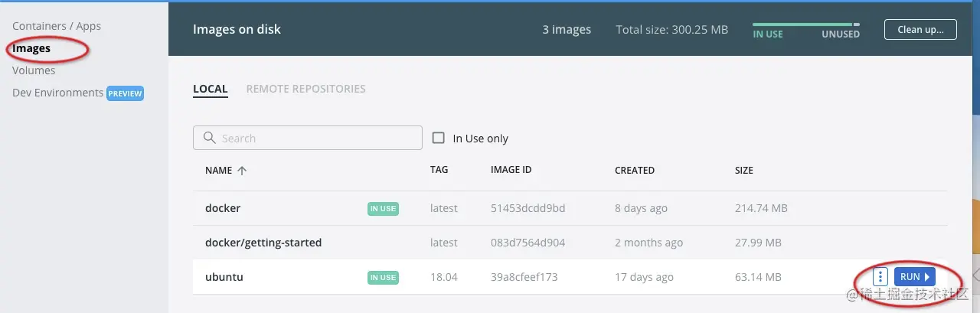This screenshot has height=313, width=980.
Task: Click the search magnifier icon
Action: (209, 139)
